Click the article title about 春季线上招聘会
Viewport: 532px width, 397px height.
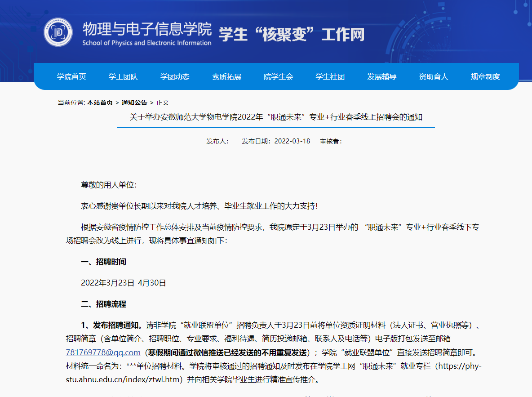click(x=276, y=117)
